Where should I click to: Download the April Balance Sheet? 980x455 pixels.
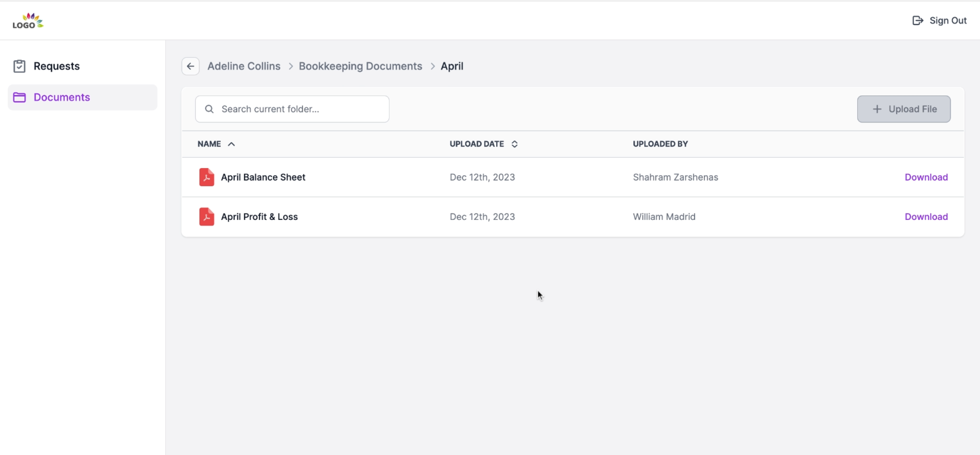(926, 177)
